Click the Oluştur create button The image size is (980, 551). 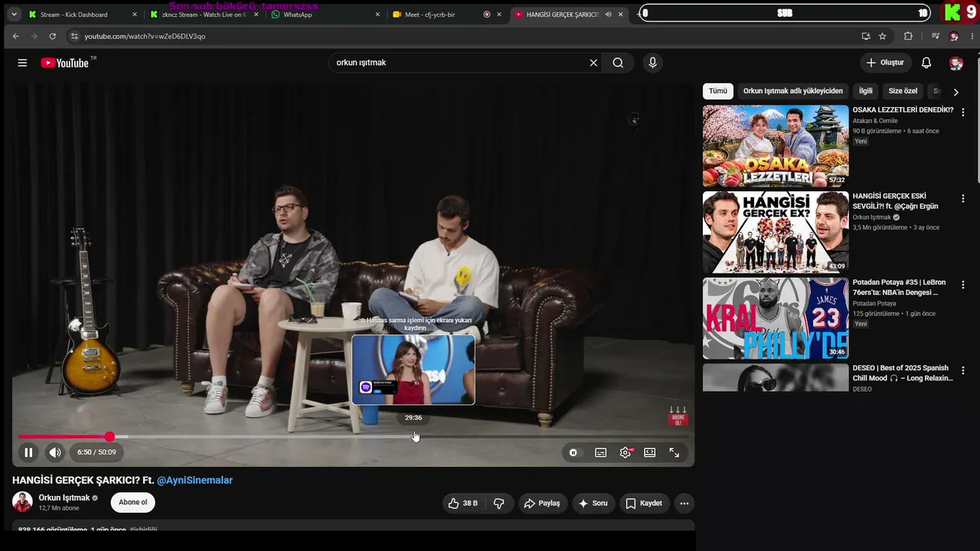pyautogui.click(x=887, y=63)
